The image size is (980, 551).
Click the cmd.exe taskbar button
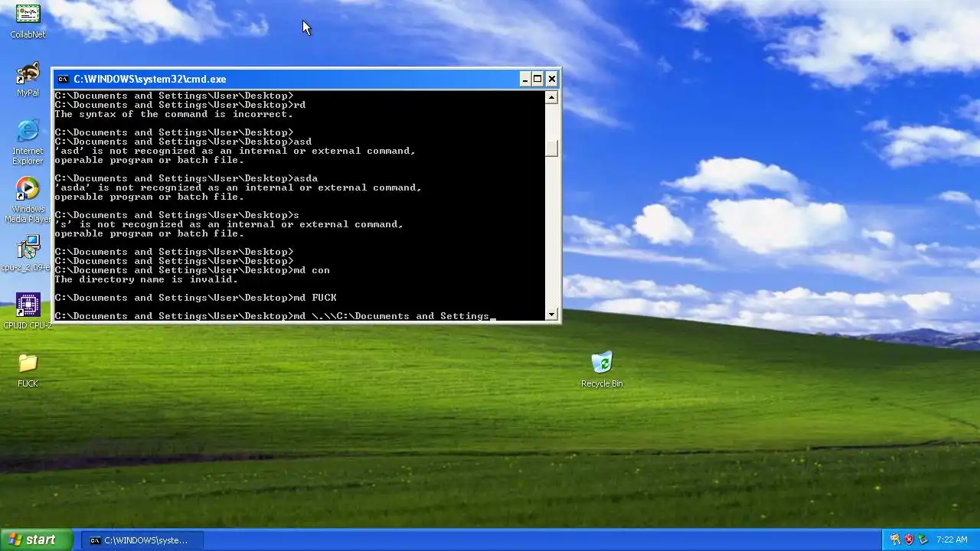tap(143, 540)
